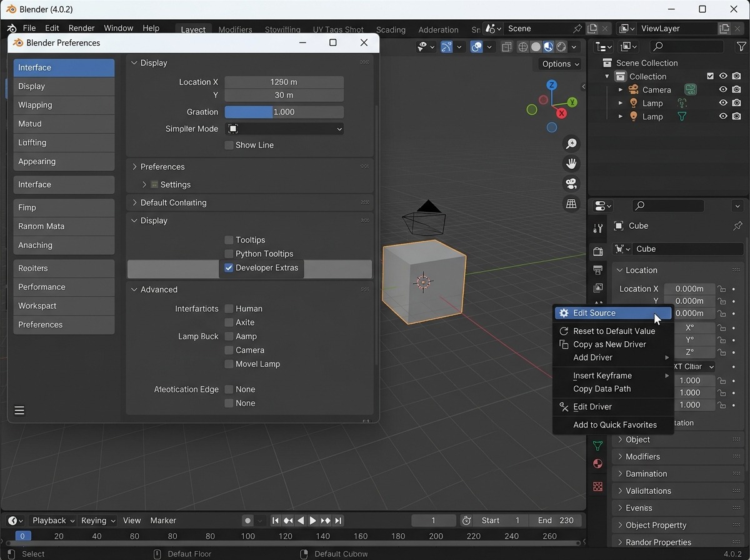This screenshot has height=560, width=750.
Task: Open the Simpller Mode dropdown
Action: point(284,129)
